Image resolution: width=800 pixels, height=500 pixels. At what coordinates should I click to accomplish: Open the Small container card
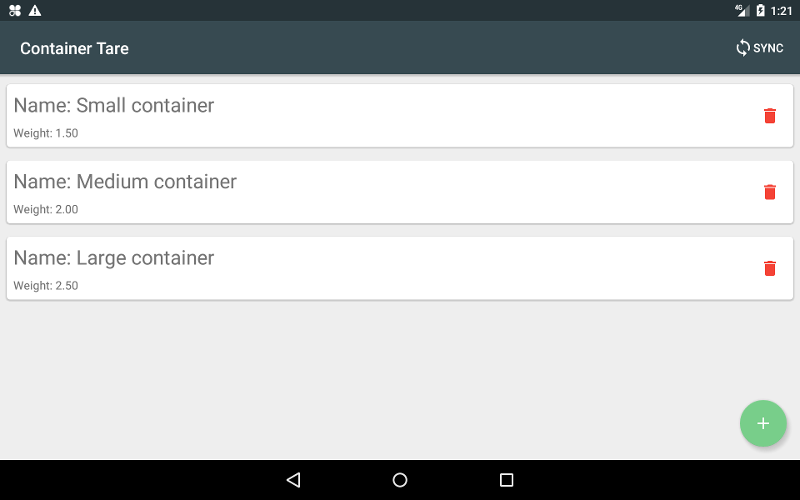[399, 116]
